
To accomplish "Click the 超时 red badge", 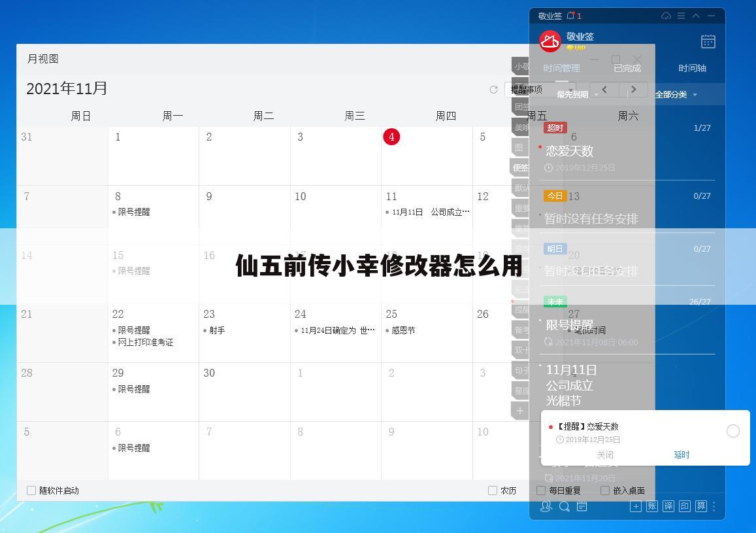I will pyautogui.click(x=555, y=128).
